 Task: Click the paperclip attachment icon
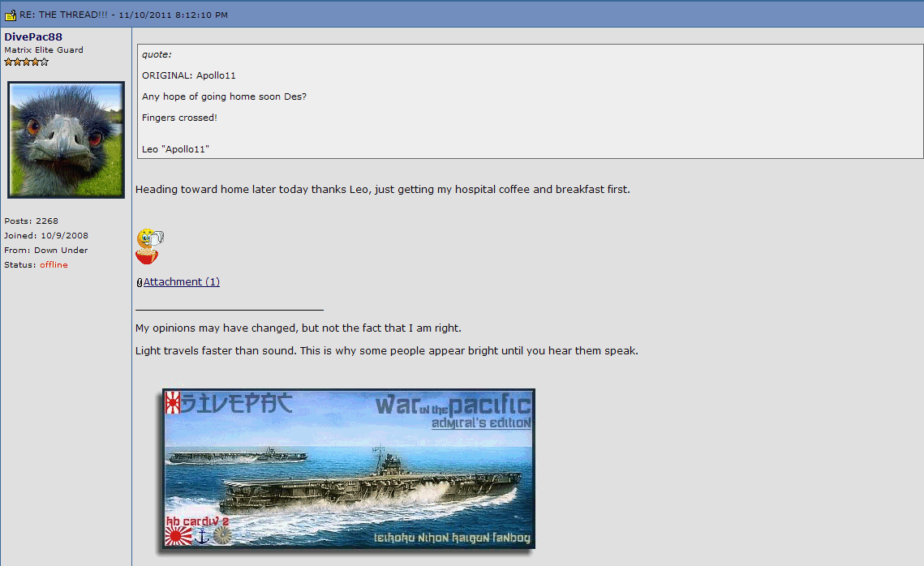pos(139,283)
